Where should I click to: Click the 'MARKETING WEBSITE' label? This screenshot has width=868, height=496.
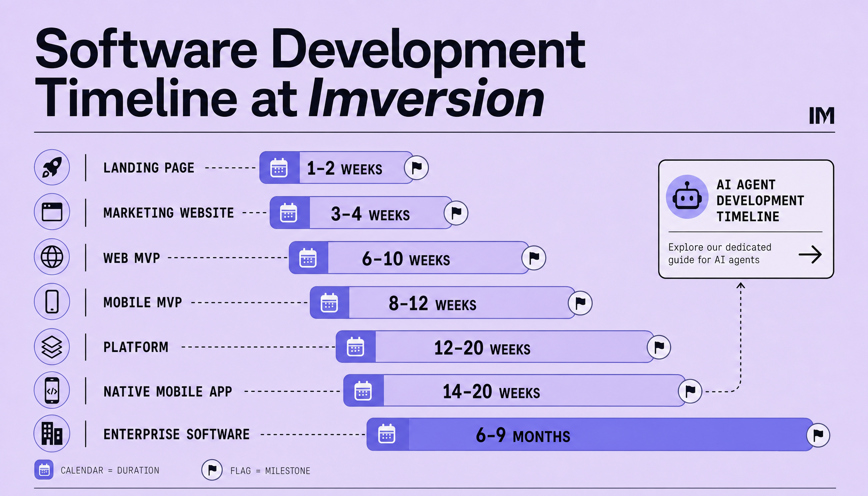tap(169, 213)
